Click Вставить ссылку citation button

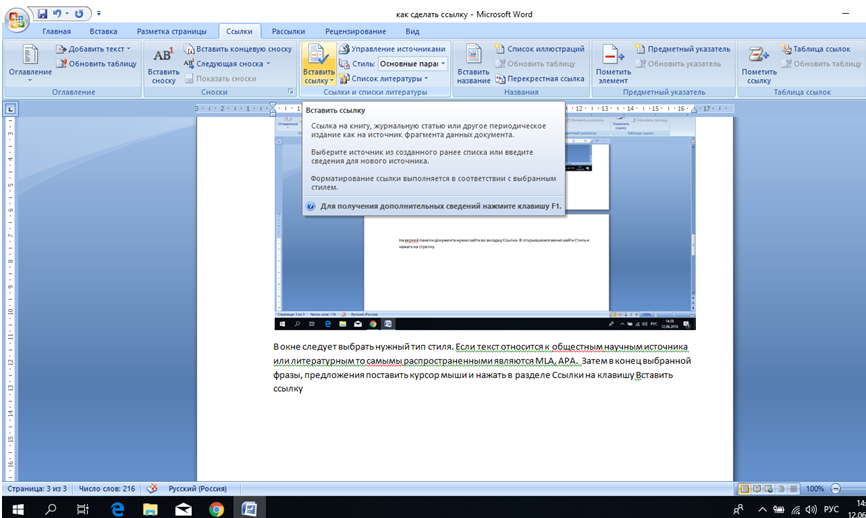[318, 64]
